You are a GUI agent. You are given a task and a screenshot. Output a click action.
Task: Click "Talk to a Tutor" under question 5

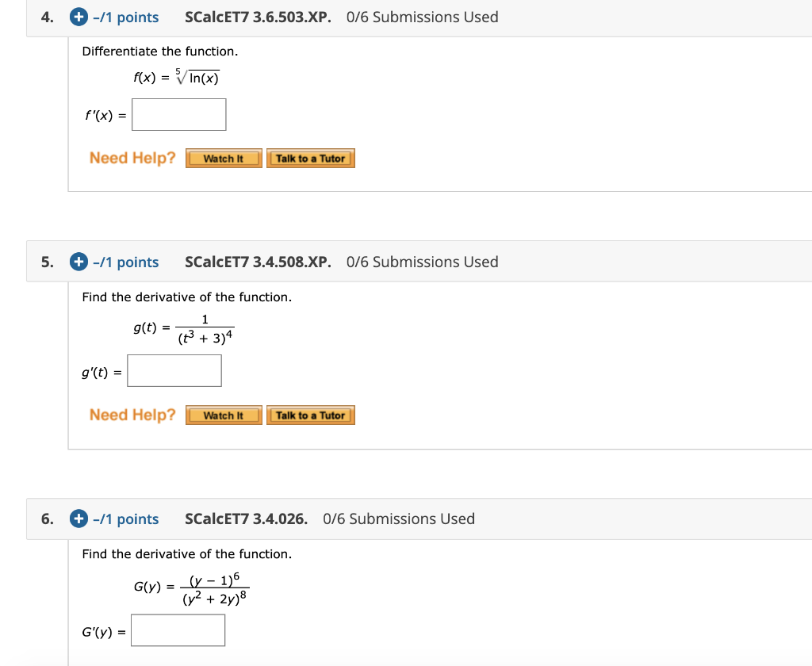[x=311, y=415]
